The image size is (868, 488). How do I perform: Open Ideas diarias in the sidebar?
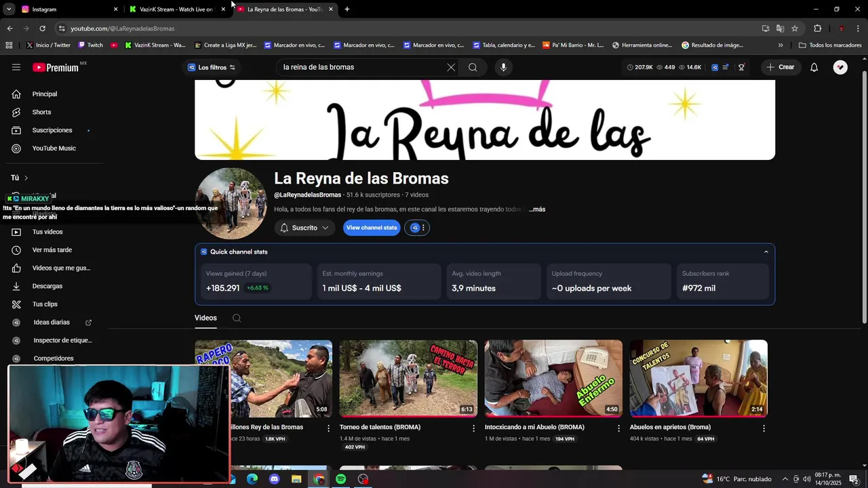(52, 323)
